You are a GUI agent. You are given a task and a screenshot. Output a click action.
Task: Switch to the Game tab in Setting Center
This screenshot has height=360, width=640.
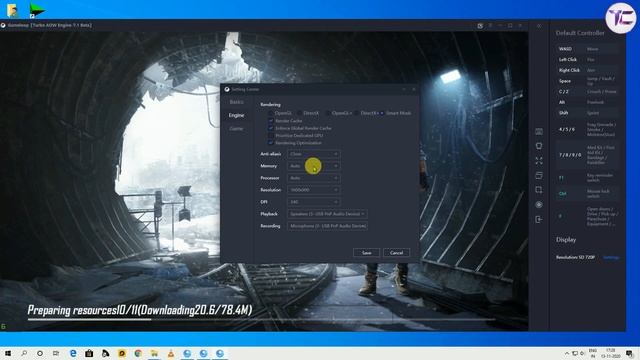coord(236,129)
